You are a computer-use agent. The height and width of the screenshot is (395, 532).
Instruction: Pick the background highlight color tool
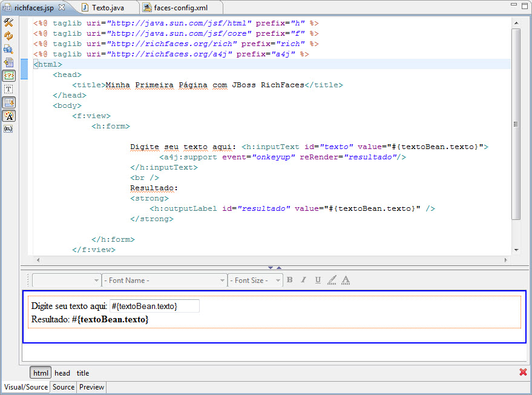(332, 280)
